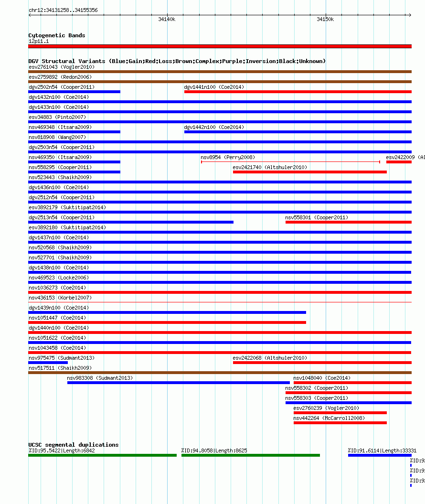Image resolution: width=425 pixels, height=504 pixels.
Task: Click dgv2503n54 (Cooper2011) label
Action: [61, 147]
